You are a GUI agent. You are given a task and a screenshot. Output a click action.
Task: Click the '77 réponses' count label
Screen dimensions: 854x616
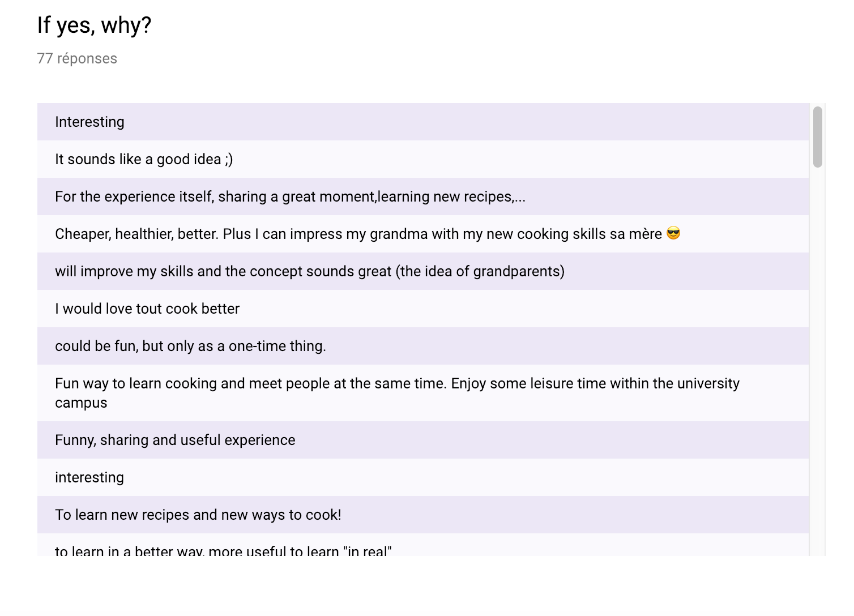[x=77, y=58]
